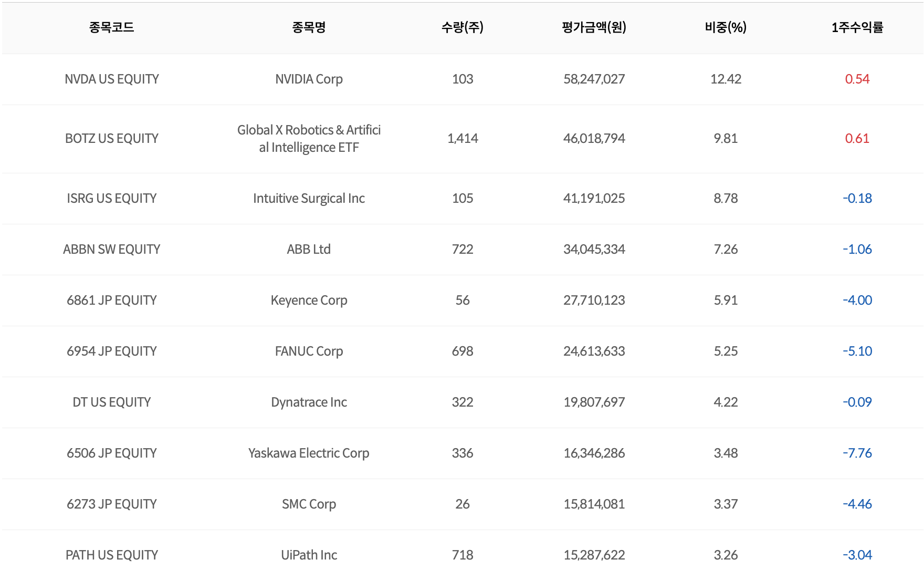
Task: Click the quantity 718
Action: [463, 555]
